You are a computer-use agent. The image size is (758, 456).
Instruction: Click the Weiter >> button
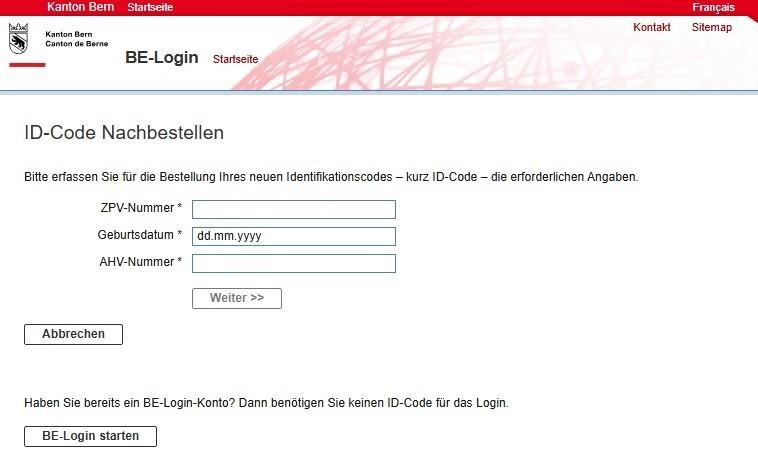click(237, 298)
